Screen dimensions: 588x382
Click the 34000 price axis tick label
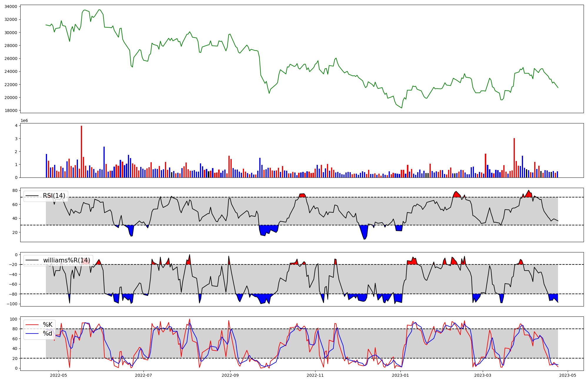11,6
